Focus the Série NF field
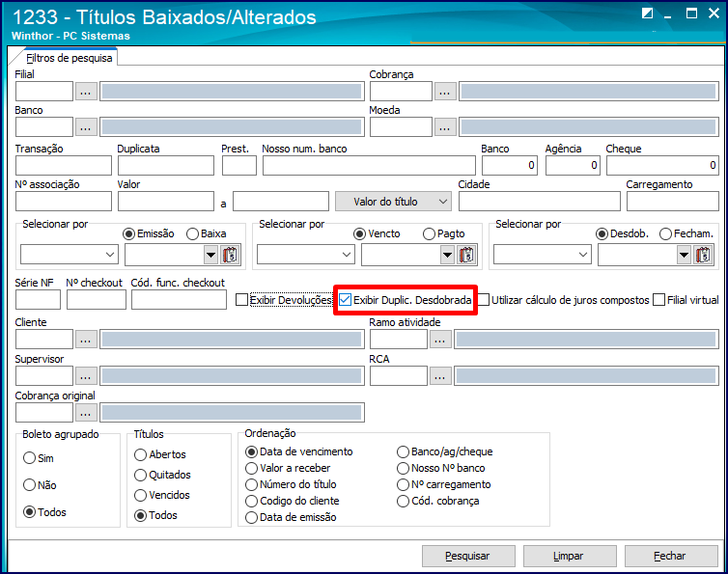The image size is (728, 574). click(38, 300)
